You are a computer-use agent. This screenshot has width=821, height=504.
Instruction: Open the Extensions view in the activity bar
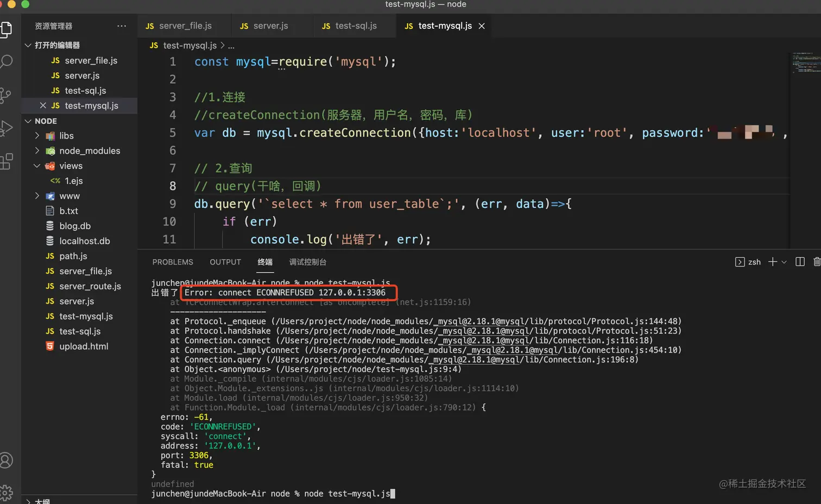click(7, 162)
